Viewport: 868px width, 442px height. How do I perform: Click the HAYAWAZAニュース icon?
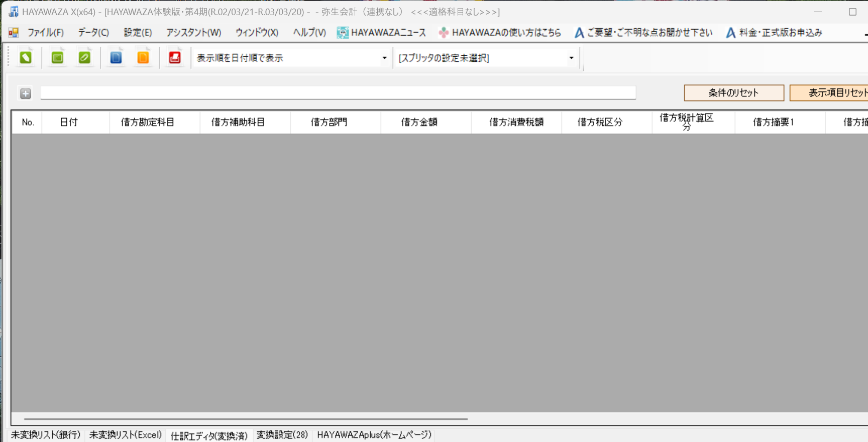click(x=343, y=33)
